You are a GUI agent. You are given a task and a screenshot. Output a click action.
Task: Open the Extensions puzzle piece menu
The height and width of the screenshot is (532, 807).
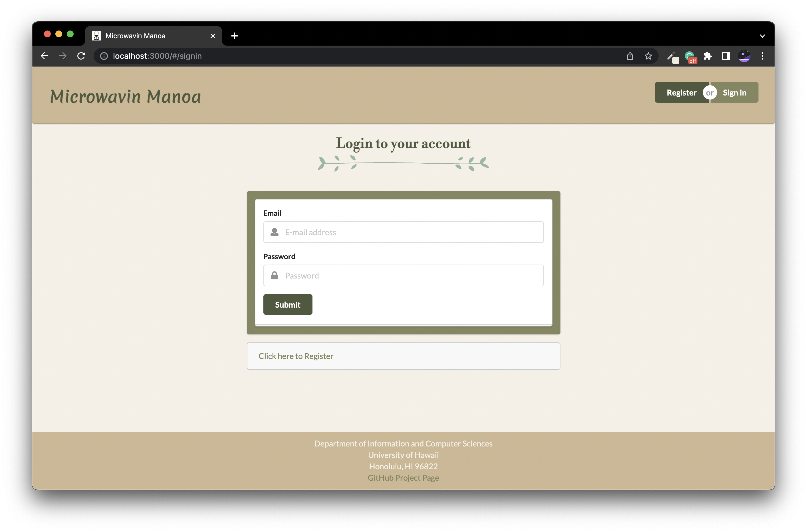[x=707, y=56]
